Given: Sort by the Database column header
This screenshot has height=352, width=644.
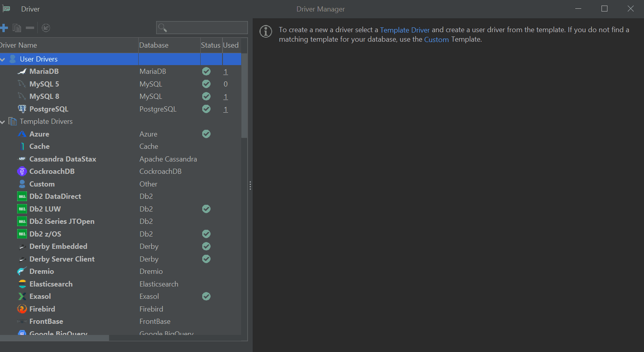Looking at the screenshot, I should (x=154, y=45).
